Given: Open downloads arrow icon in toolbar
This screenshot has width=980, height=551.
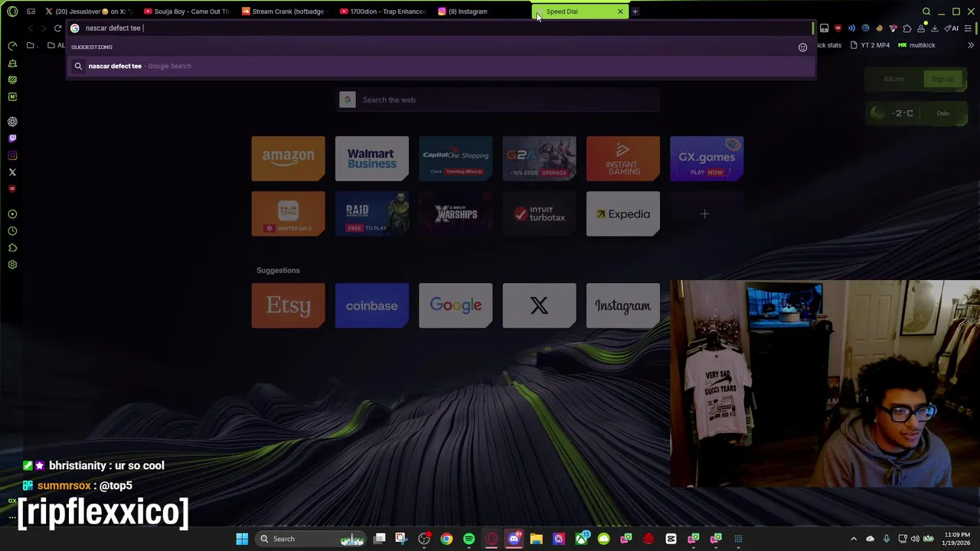Looking at the screenshot, I should click(x=935, y=28).
